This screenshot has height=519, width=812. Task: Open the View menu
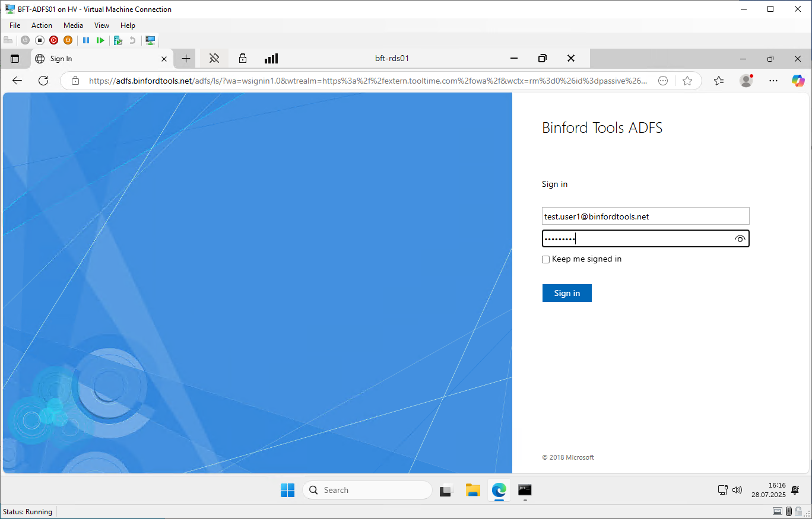coord(102,26)
